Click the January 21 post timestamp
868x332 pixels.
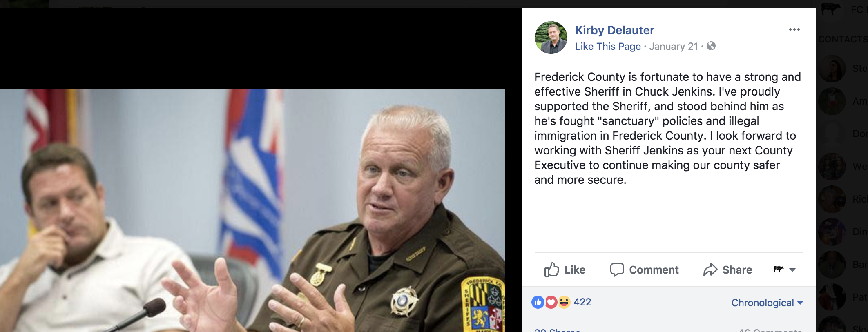(x=674, y=47)
